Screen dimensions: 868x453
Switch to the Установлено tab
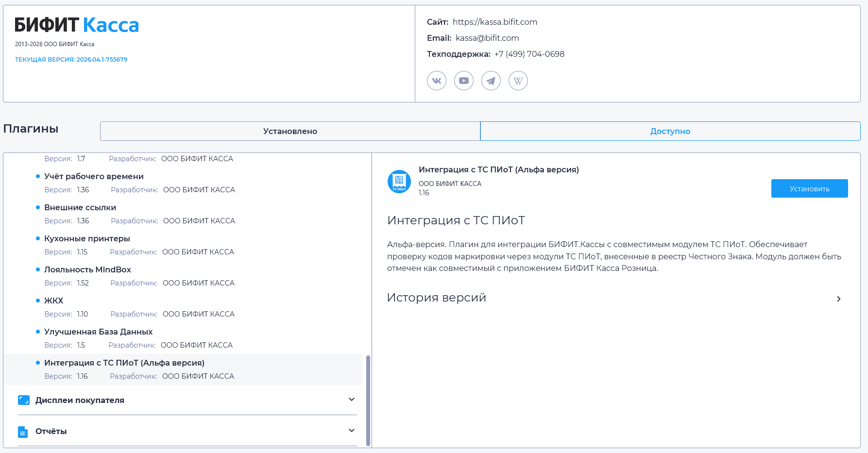coord(290,131)
